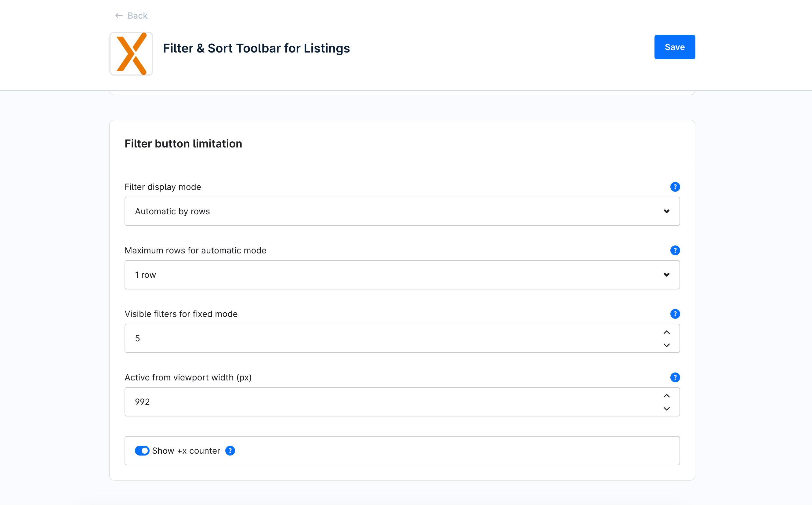Click the Show +x counter label text

coord(186,451)
